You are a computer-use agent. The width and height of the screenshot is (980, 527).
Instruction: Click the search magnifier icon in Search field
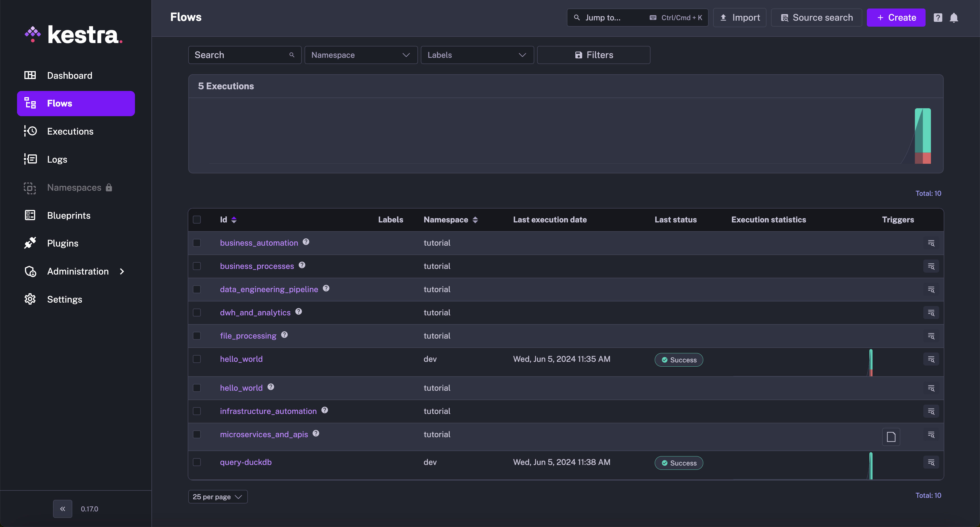click(292, 55)
